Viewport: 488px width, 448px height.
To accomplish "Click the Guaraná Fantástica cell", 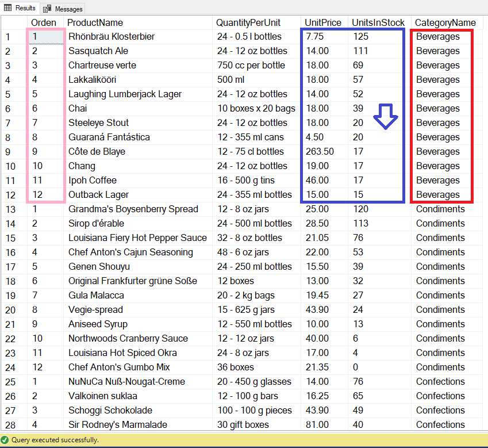I will click(x=138, y=137).
